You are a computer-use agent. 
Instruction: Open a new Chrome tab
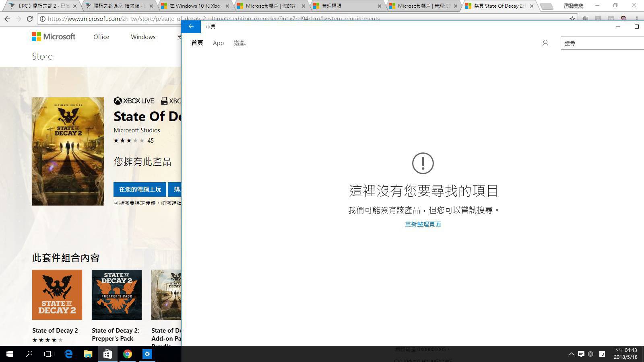(x=546, y=6)
